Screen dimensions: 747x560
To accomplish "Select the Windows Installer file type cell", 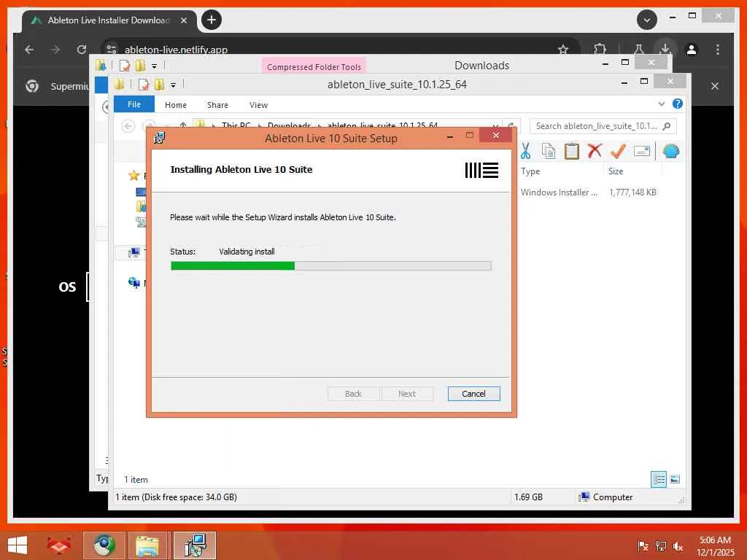I will [x=558, y=192].
